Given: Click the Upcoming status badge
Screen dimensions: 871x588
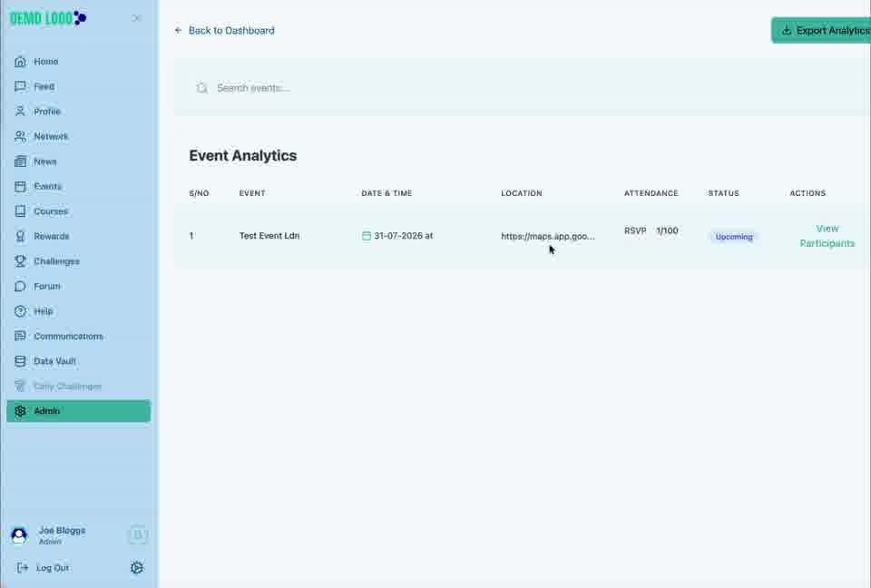Looking at the screenshot, I should pyautogui.click(x=734, y=237).
